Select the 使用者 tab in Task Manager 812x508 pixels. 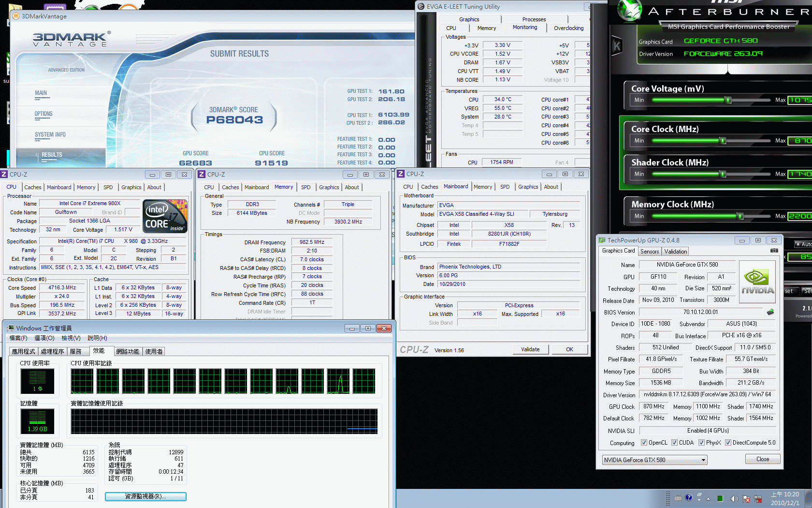pos(154,352)
